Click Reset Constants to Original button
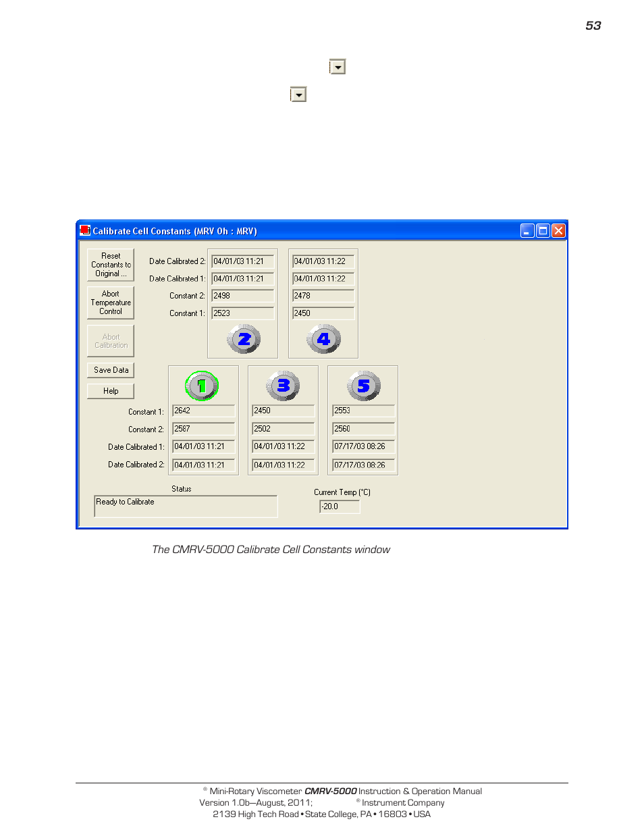The width and height of the screenshot is (644, 834). pos(111,265)
